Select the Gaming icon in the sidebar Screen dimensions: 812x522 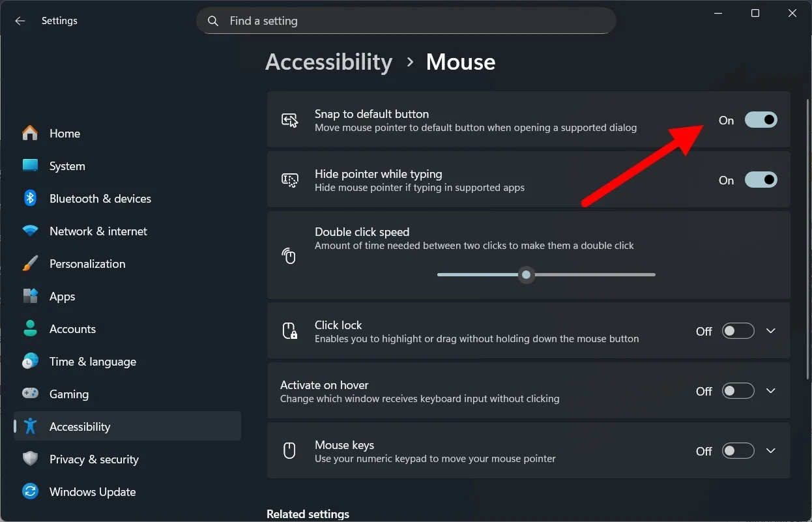[30, 394]
